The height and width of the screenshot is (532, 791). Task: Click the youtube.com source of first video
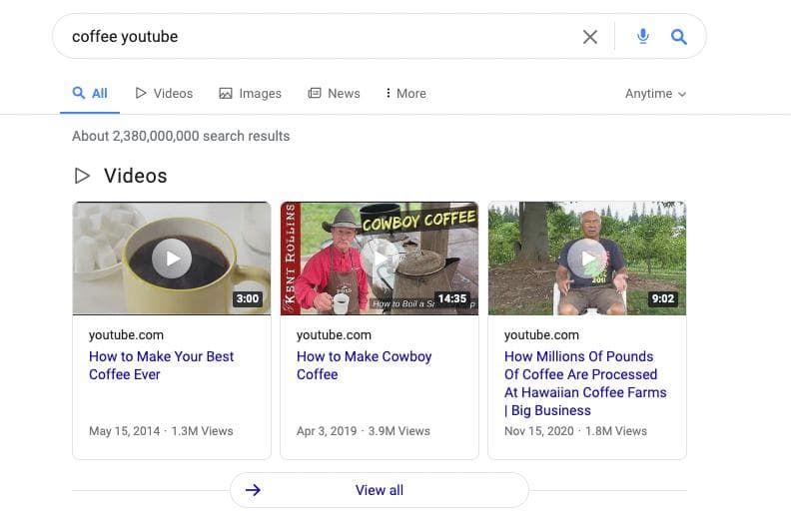coord(126,334)
